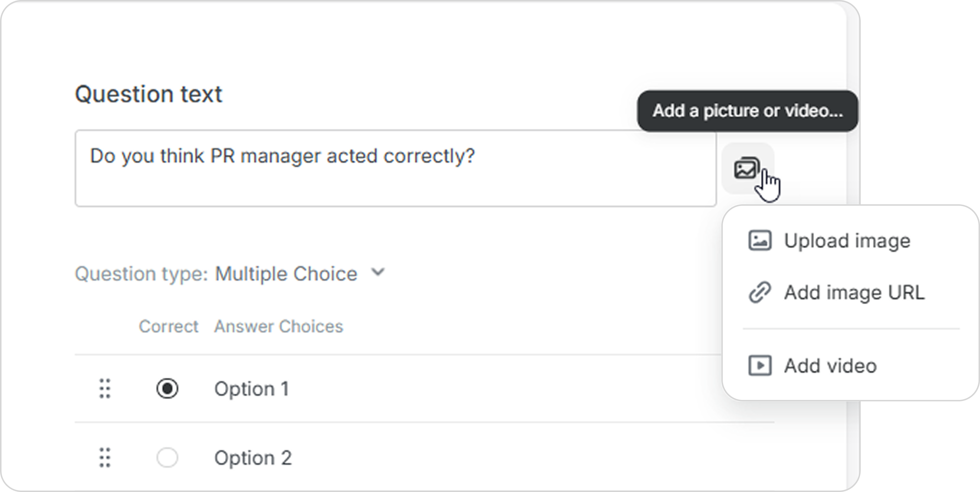Click the link icon for image URL
The image size is (980, 492).
tap(760, 292)
